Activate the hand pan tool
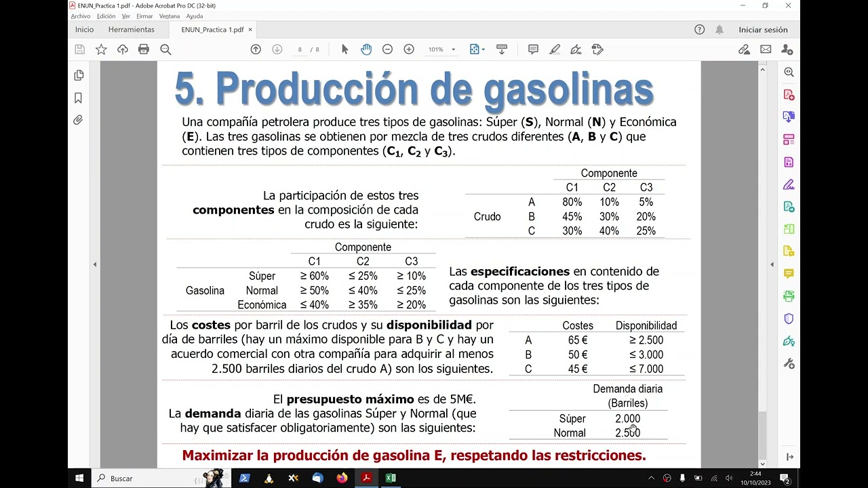868x488 pixels. (x=366, y=49)
